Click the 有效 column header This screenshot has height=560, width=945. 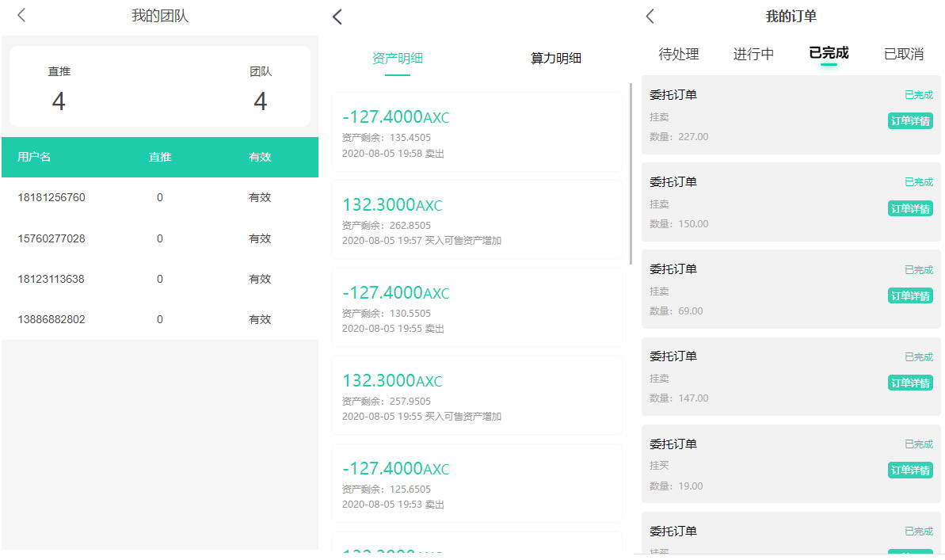pyautogui.click(x=260, y=158)
